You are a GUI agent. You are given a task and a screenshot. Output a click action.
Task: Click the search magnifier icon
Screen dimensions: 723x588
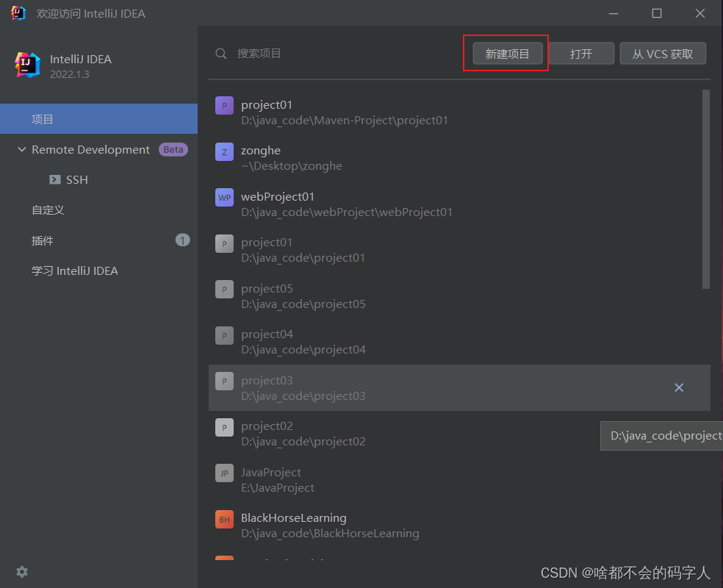click(221, 54)
